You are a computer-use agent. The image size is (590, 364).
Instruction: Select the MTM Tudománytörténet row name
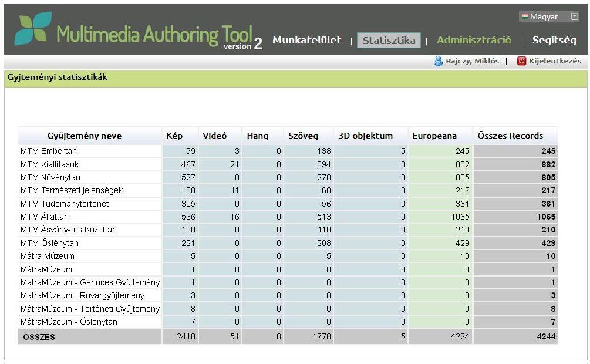pos(65,204)
